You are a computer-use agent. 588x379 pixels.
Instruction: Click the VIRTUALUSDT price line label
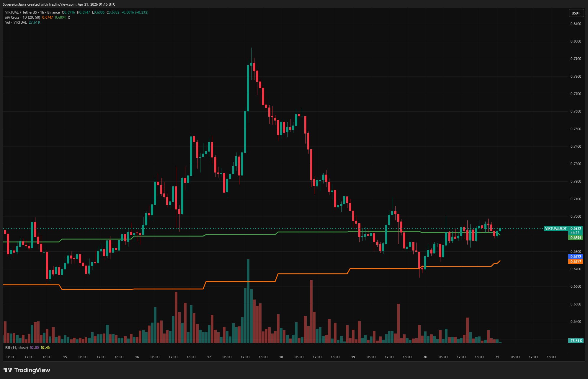(x=556, y=229)
